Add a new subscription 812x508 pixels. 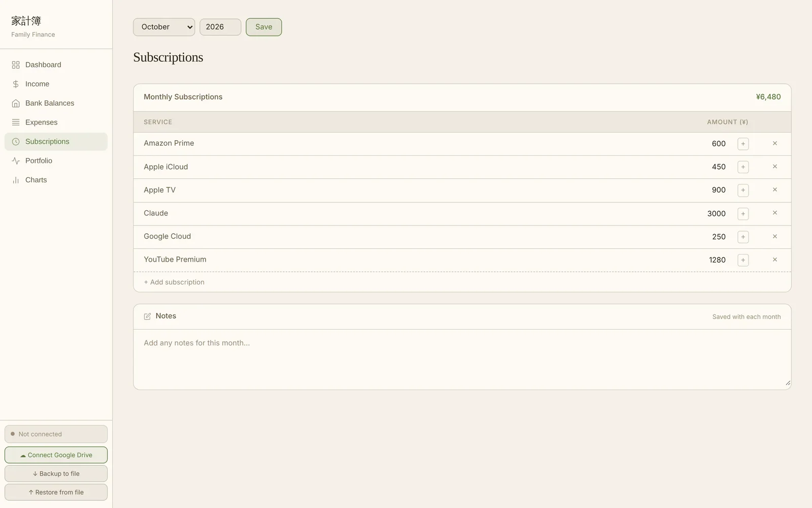point(174,282)
